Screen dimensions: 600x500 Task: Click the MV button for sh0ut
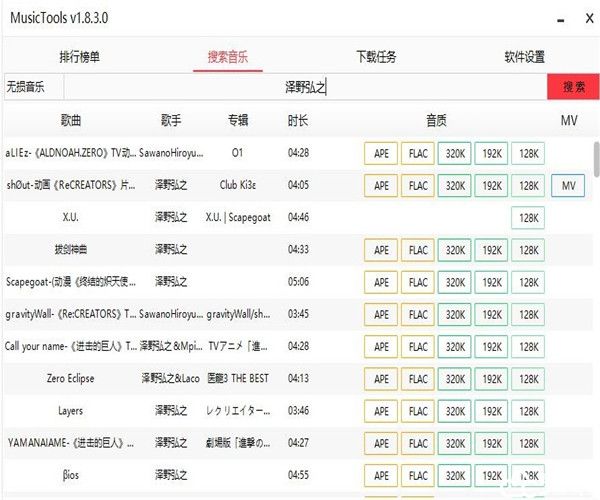click(568, 186)
